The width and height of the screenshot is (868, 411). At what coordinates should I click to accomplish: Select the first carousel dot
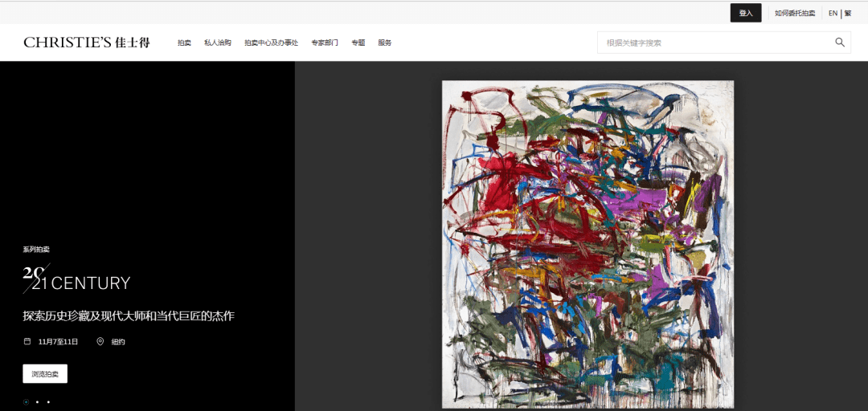(x=26, y=402)
